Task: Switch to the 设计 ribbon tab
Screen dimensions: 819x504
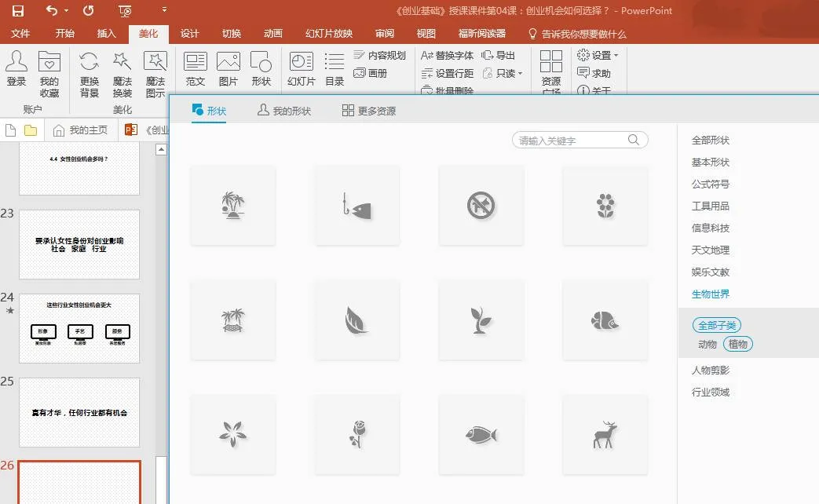Action: (x=189, y=34)
